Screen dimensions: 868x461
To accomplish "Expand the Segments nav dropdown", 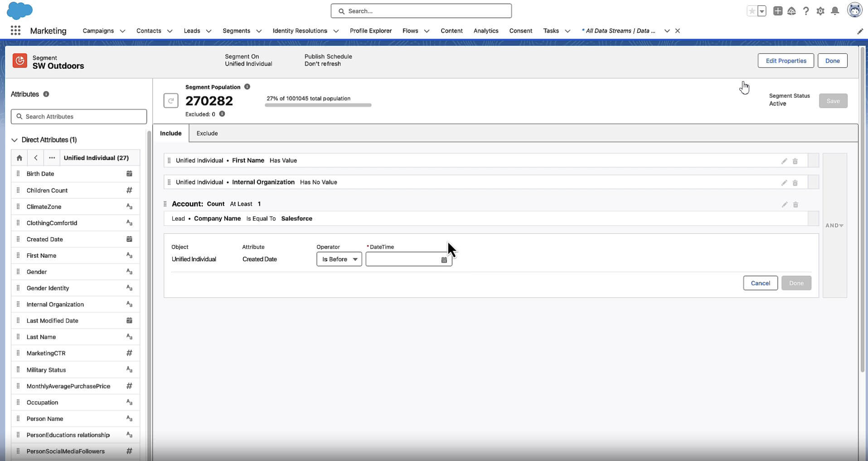I will (259, 31).
